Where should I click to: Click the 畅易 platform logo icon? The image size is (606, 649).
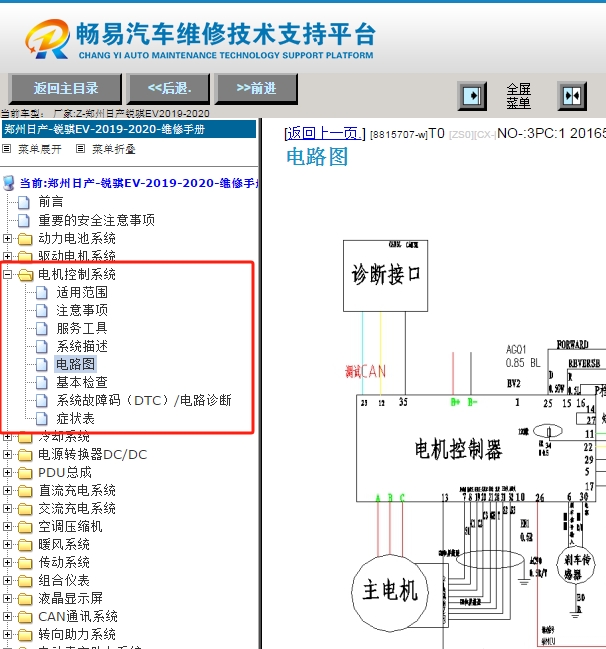(48, 38)
